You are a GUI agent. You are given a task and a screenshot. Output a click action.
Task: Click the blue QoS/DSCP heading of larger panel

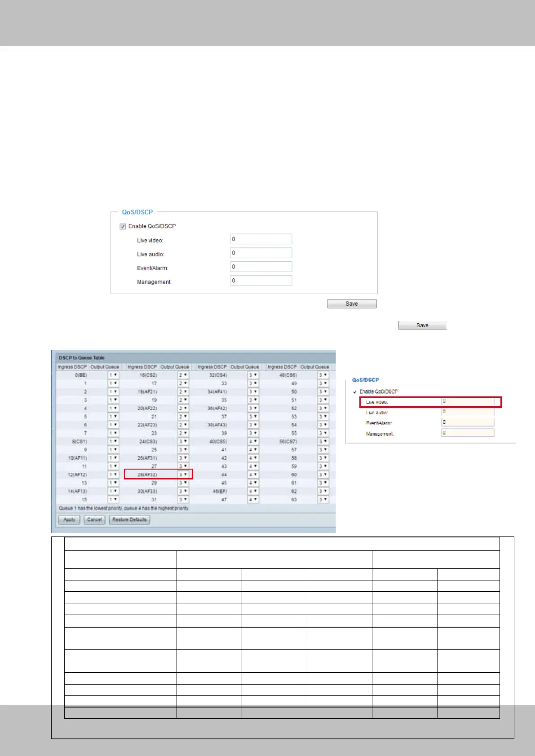tap(137, 212)
